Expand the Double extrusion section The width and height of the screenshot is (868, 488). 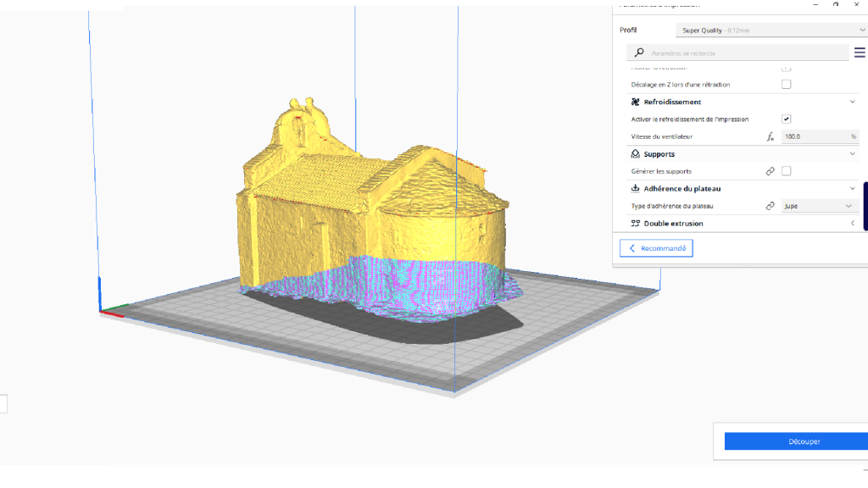click(x=852, y=224)
